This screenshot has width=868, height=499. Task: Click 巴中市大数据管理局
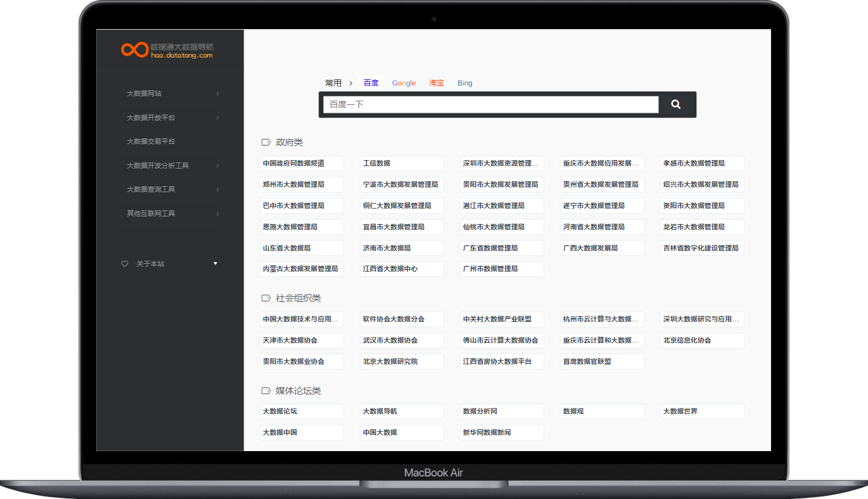click(x=302, y=206)
